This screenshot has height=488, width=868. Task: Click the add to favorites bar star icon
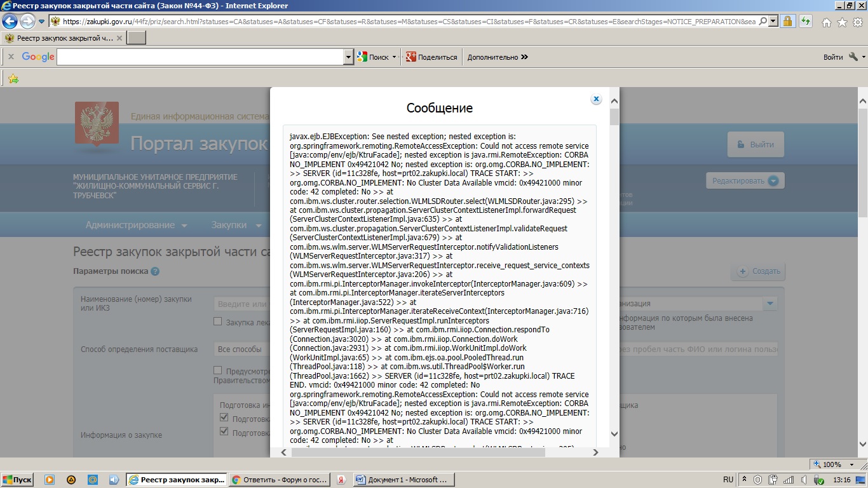(x=13, y=79)
